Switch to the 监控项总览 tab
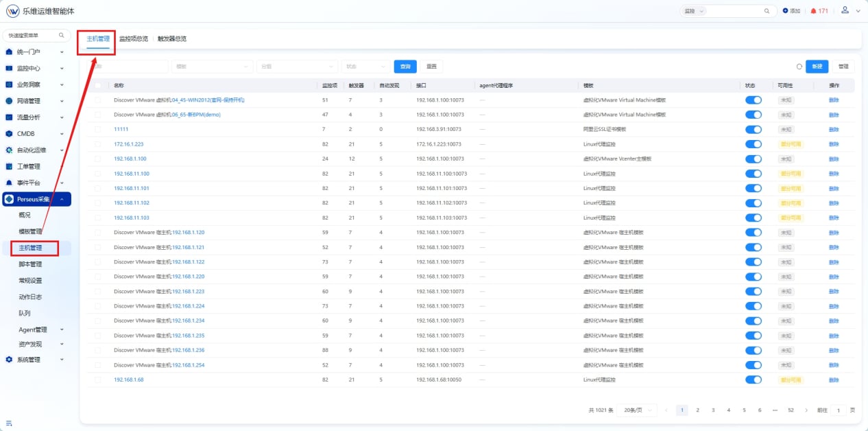Screen dimensions: 868x431 [x=134, y=39]
